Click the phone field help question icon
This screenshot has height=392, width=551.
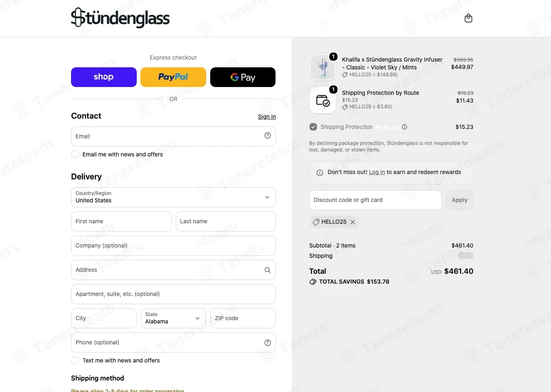[268, 343]
